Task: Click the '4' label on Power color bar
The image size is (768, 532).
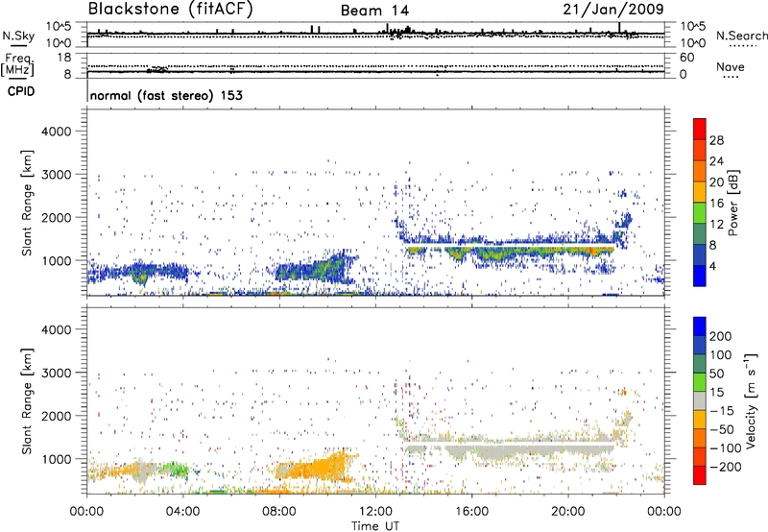Action: [712, 267]
